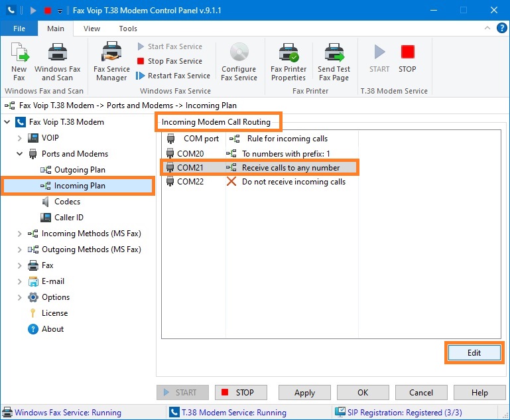
Task: Switch to the View tab
Action: (x=92, y=29)
